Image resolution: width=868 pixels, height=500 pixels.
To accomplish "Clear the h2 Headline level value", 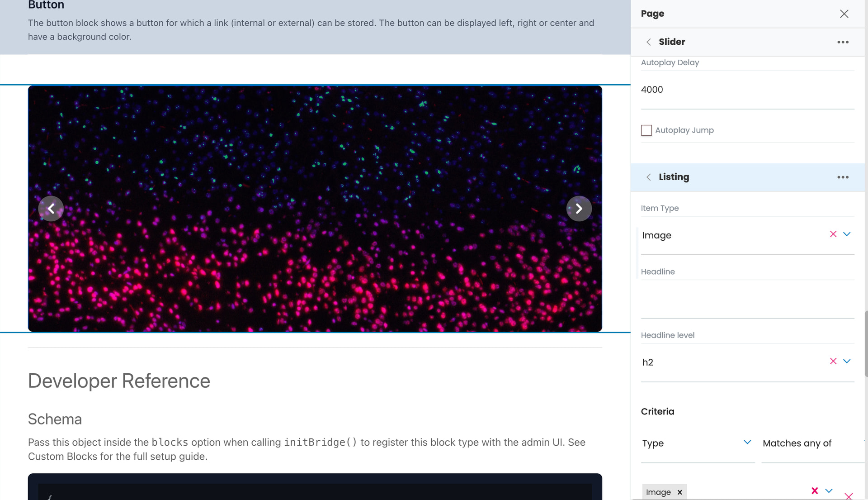I will coord(833,361).
